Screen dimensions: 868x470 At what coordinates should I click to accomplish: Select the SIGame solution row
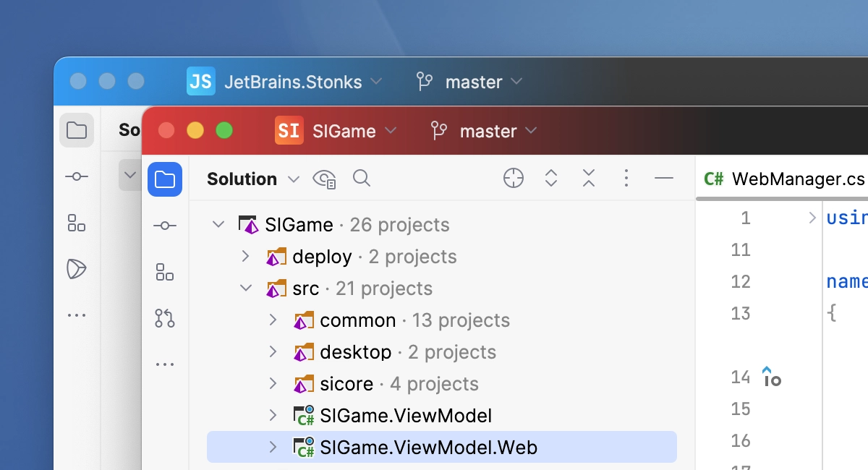pyautogui.click(x=442, y=225)
